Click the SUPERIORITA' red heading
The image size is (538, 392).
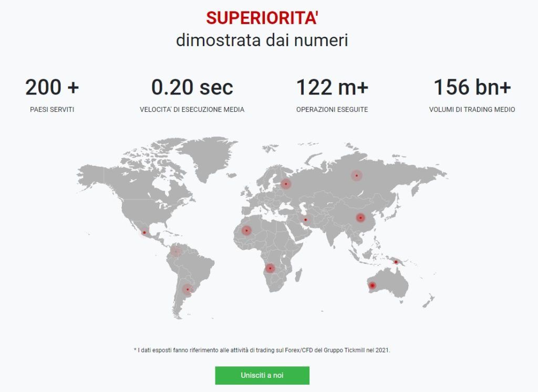[262, 18]
